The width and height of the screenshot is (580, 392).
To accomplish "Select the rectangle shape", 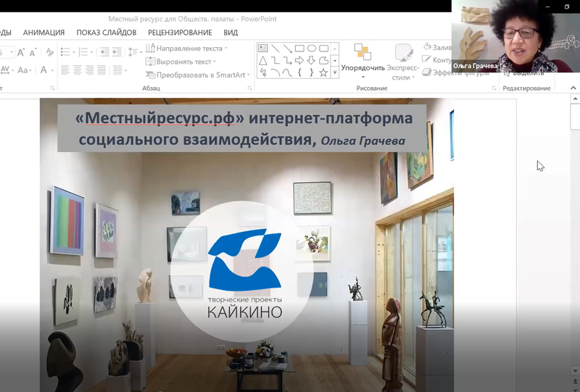I will click(299, 48).
